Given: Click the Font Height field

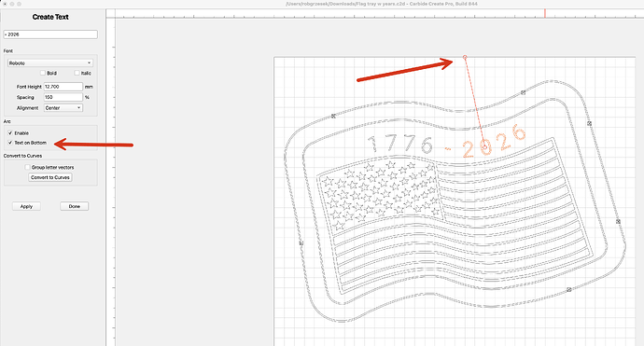Looking at the screenshot, I should tap(63, 87).
